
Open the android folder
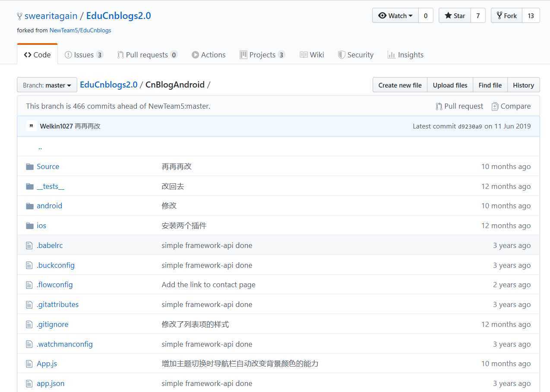pos(50,206)
